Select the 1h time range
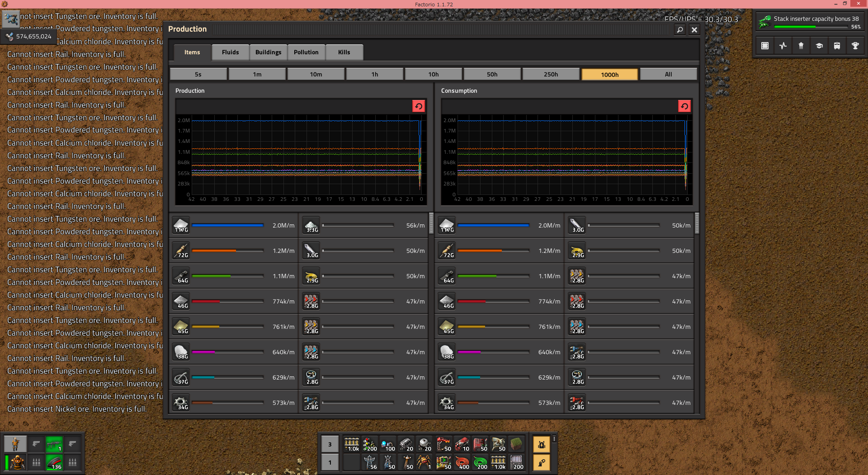The image size is (868, 475). (x=375, y=74)
